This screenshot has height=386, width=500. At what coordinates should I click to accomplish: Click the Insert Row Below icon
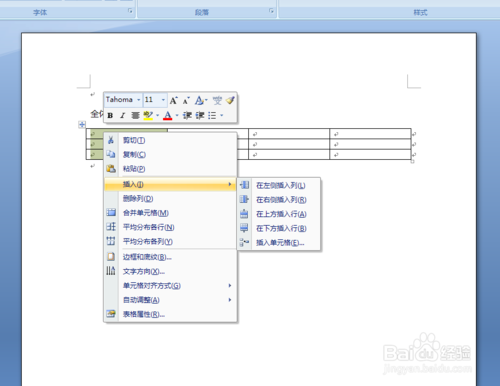point(244,228)
